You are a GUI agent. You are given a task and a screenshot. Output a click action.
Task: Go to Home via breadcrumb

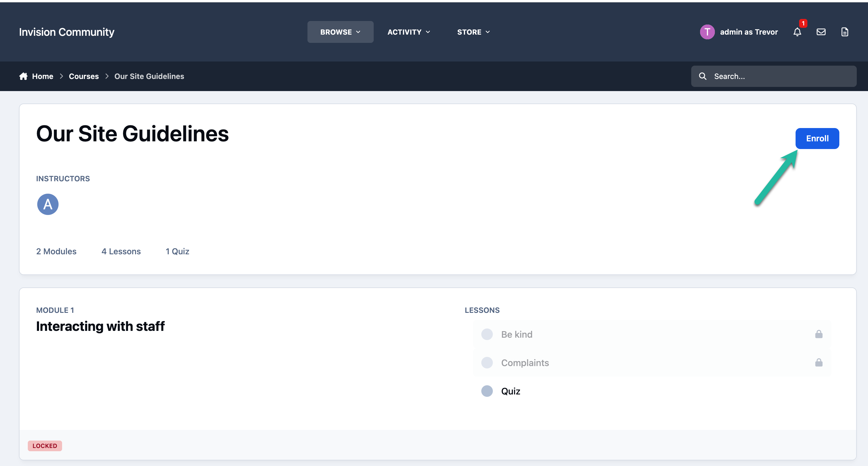(43, 76)
